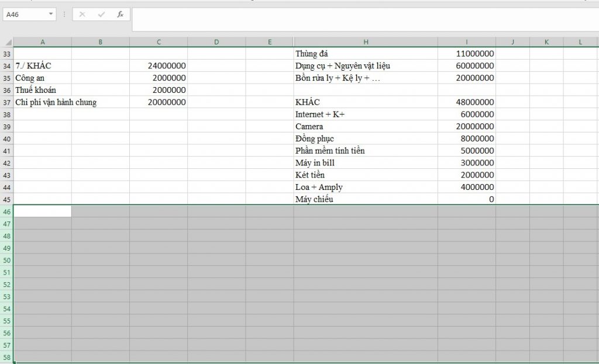The width and height of the screenshot is (599, 364).
Task: Select column L header
Action: pyautogui.click(x=581, y=42)
